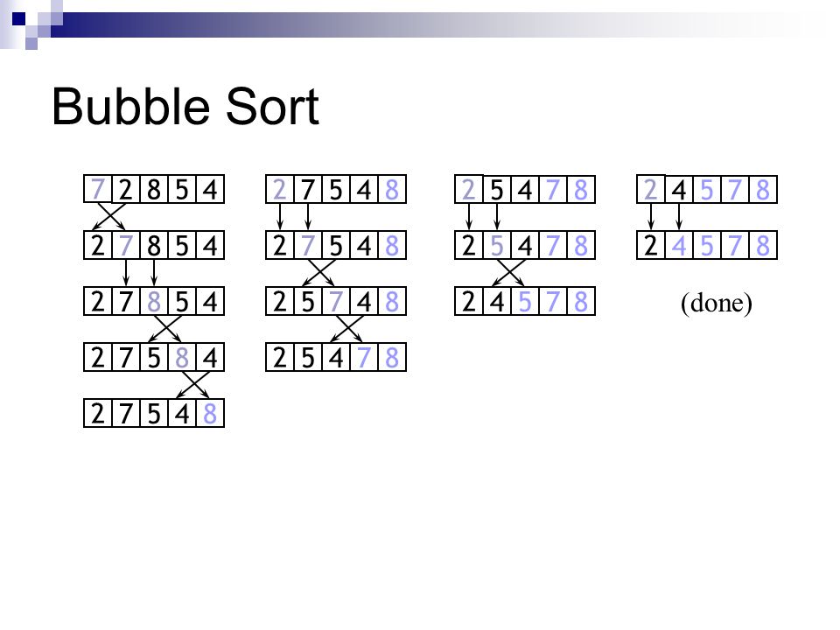
Task: Click the "Bubble Sort" slide title
Action: [x=185, y=107]
